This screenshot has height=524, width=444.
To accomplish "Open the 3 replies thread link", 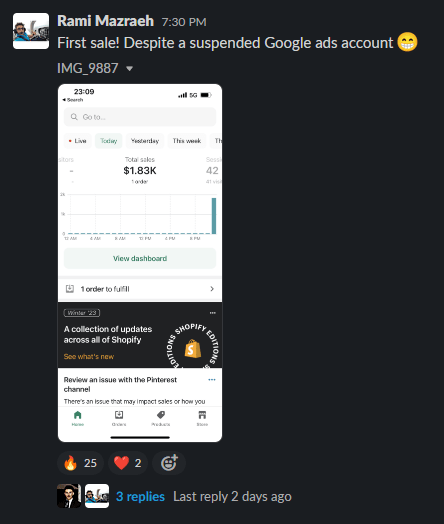I will 140,497.
